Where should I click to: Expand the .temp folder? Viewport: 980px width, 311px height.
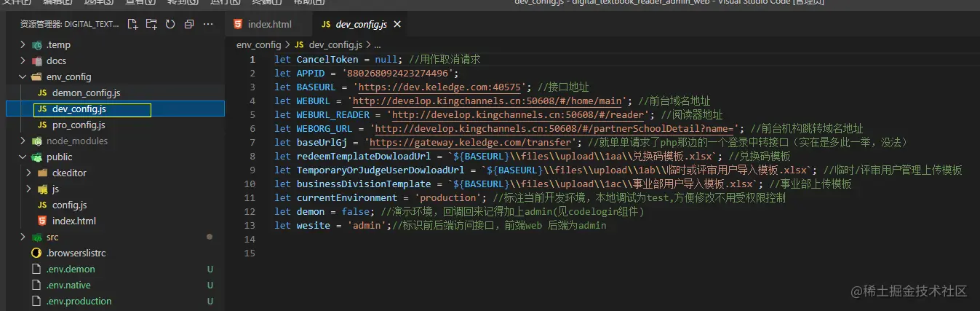click(23, 44)
